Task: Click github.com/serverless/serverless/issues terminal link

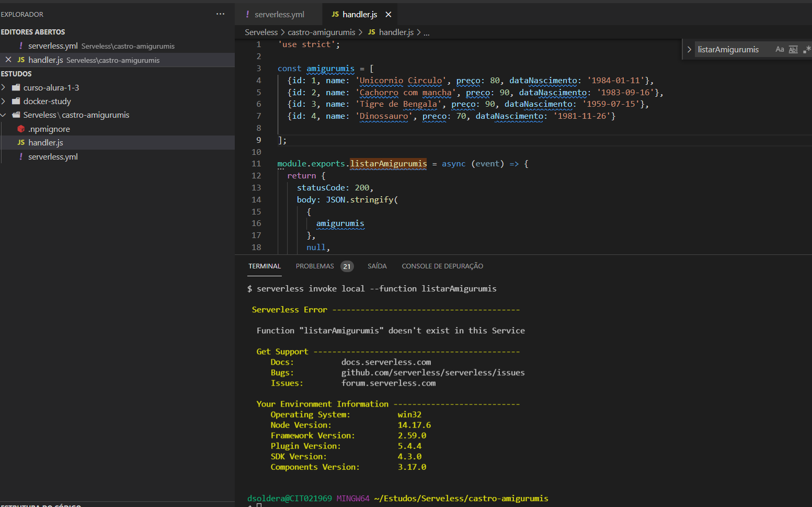Action: (x=433, y=373)
